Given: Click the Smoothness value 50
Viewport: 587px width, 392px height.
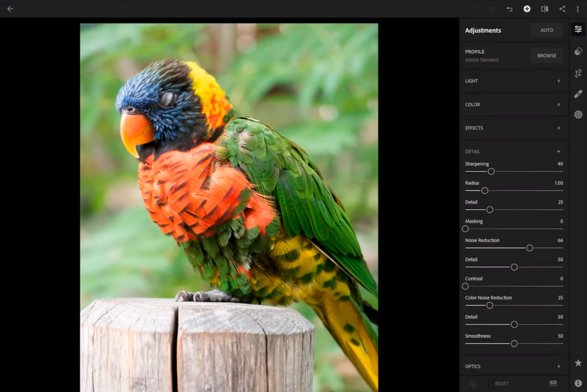Looking at the screenshot, I should pos(560,336).
